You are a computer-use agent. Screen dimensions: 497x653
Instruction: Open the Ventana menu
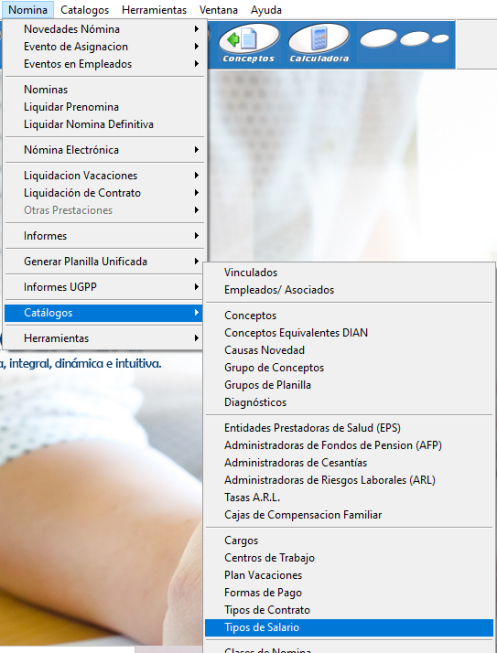click(218, 10)
